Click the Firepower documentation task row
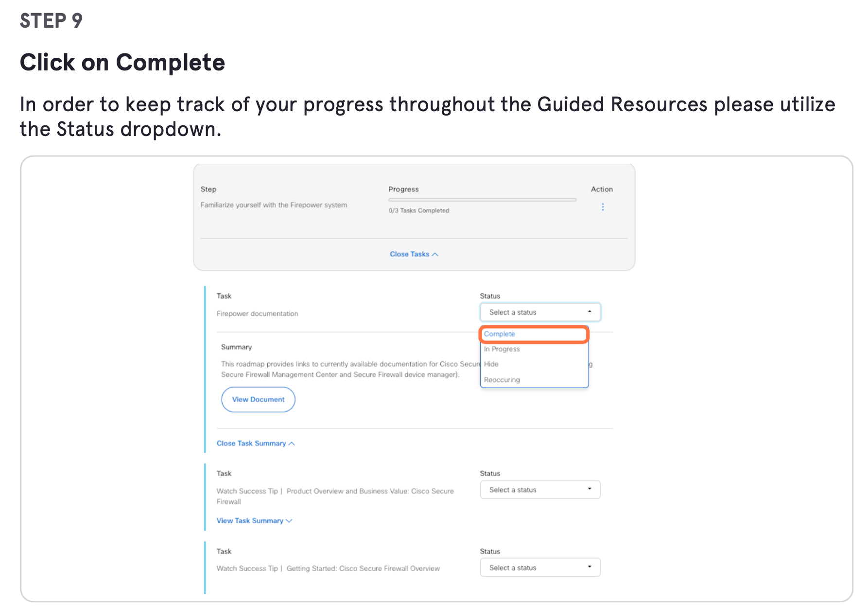Screen dimensions: 868x612 [x=257, y=313]
